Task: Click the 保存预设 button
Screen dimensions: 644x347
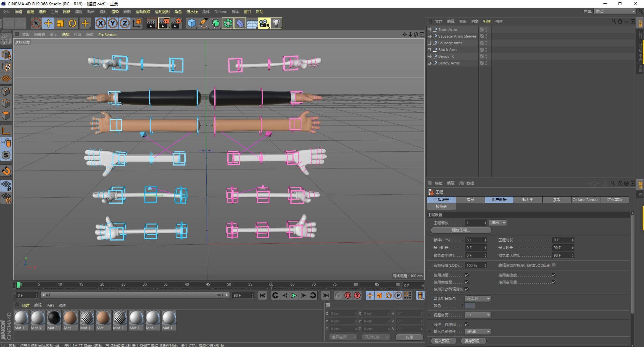Action: coord(473,341)
